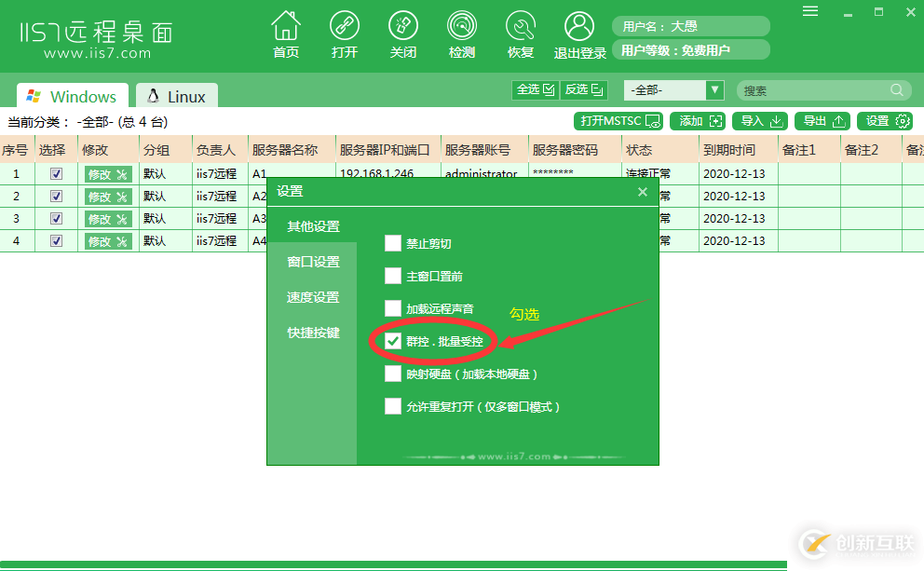Screen dimensions: 924x571
Task: Click the 恢复 (Restore) icon
Action: pos(521,34)
